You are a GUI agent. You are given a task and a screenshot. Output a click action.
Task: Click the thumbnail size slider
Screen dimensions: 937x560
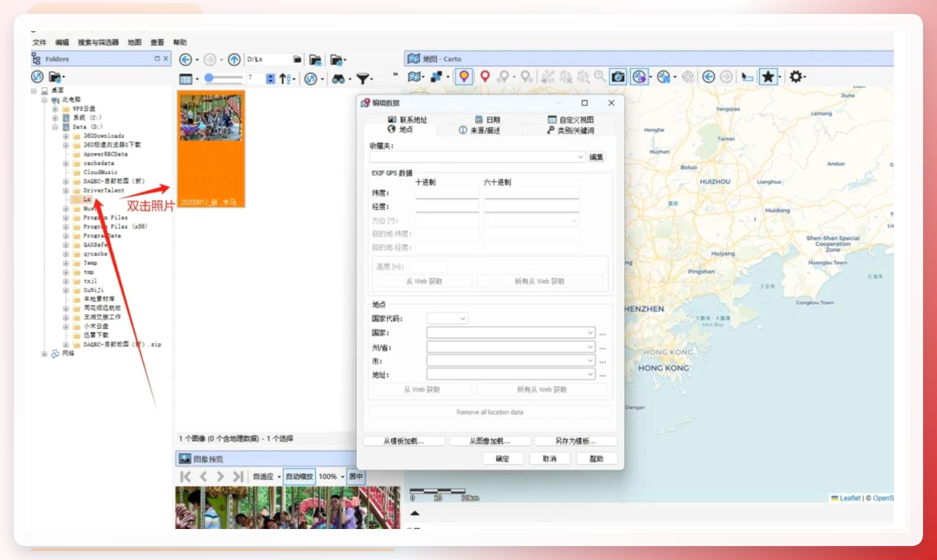click(x=223, y=79)
